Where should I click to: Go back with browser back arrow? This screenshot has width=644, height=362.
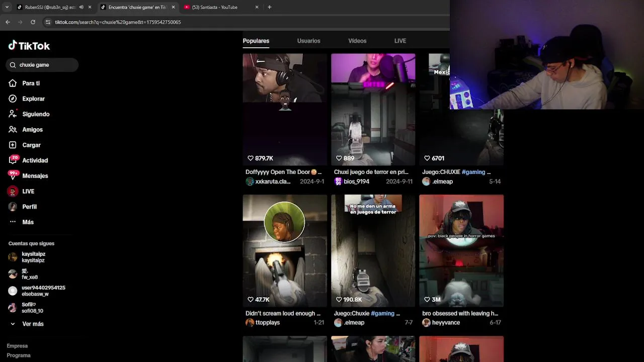[8, 22]
